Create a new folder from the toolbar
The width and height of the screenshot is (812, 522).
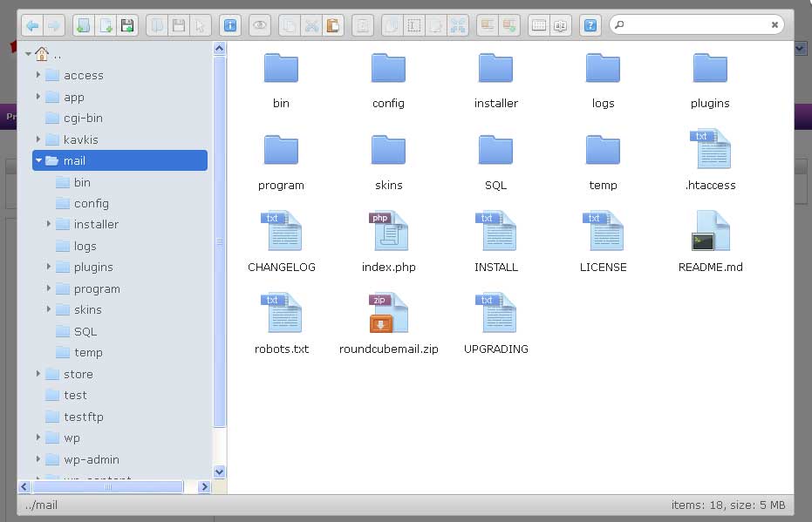83,25
